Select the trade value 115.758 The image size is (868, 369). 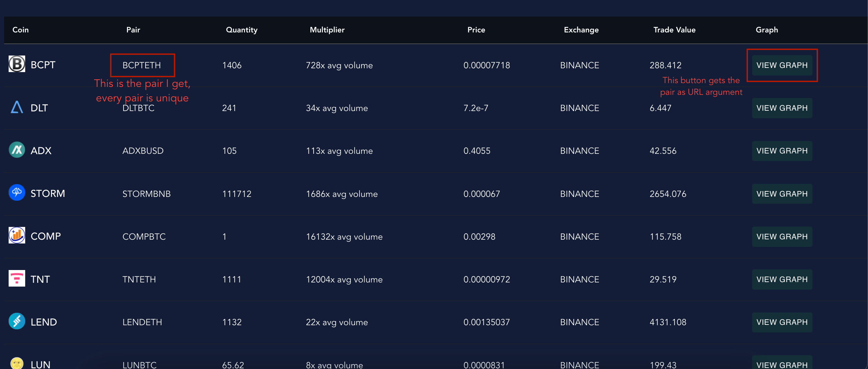point(666,237)
